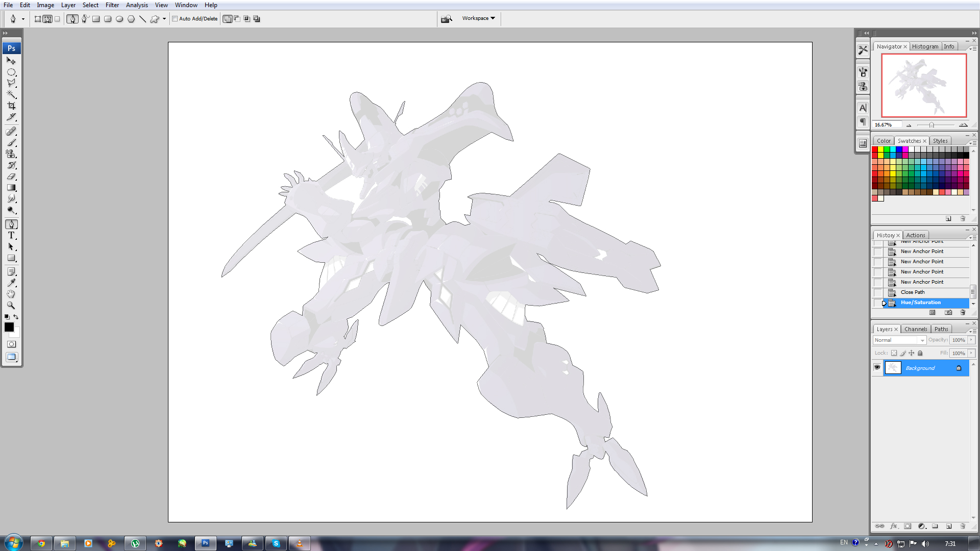This screenshot has width=980, height=551.
Task: Open the Image menu
Action: click(x=45, y=5)
